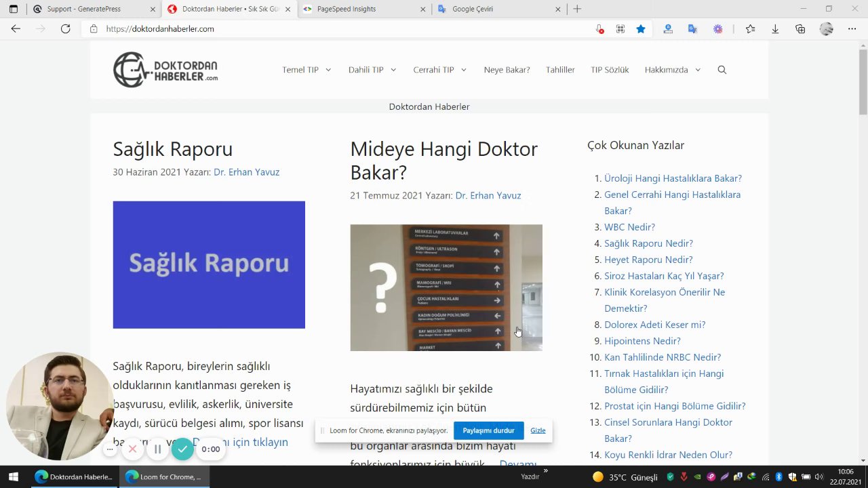This screenshot has width=868, height=488.
Task: Open the Dolorex Adeti Keser mi? link
Action: pos(654,325)
